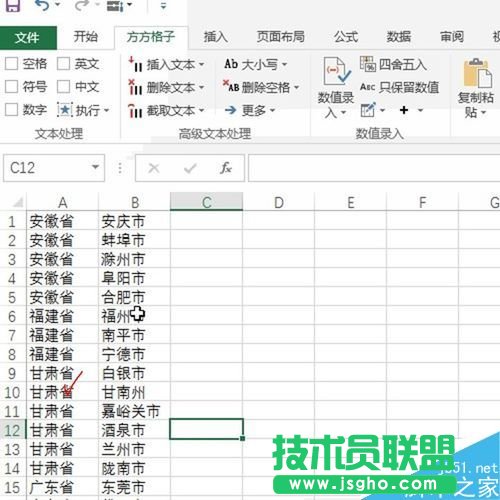Screen dimensions: 500x500
Task: Click the 截取文本 icon
Action: [x=135, y=111]
